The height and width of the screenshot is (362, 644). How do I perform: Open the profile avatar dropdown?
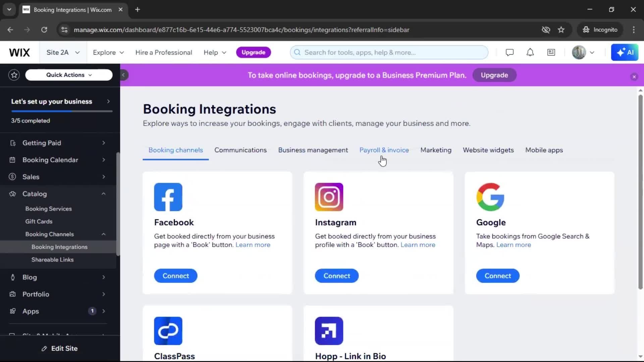click(x=583, y=53)
